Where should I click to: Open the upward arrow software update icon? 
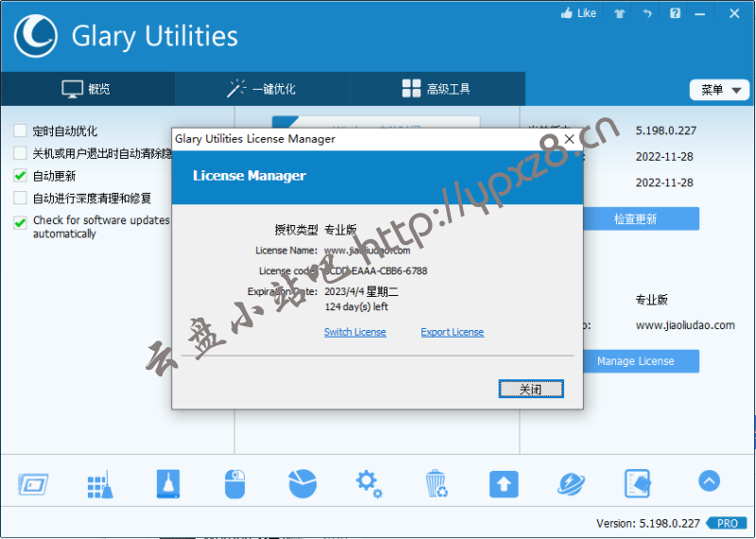(504, 484)
